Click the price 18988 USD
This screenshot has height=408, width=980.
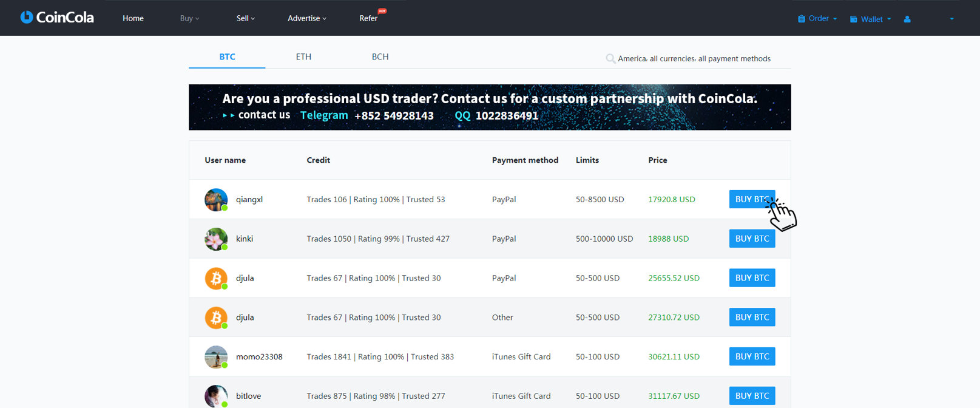click(x=669, y=239)
